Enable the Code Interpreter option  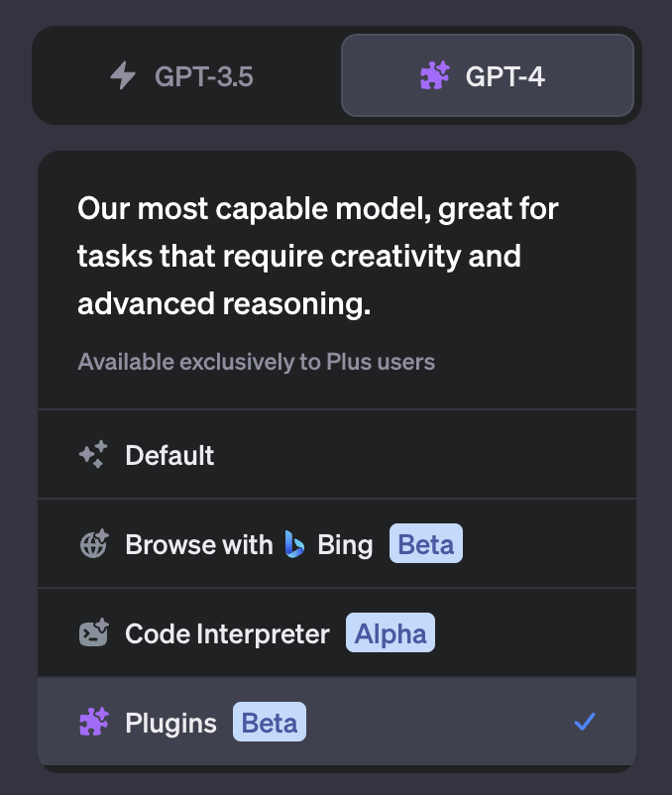tap(337, 632)
